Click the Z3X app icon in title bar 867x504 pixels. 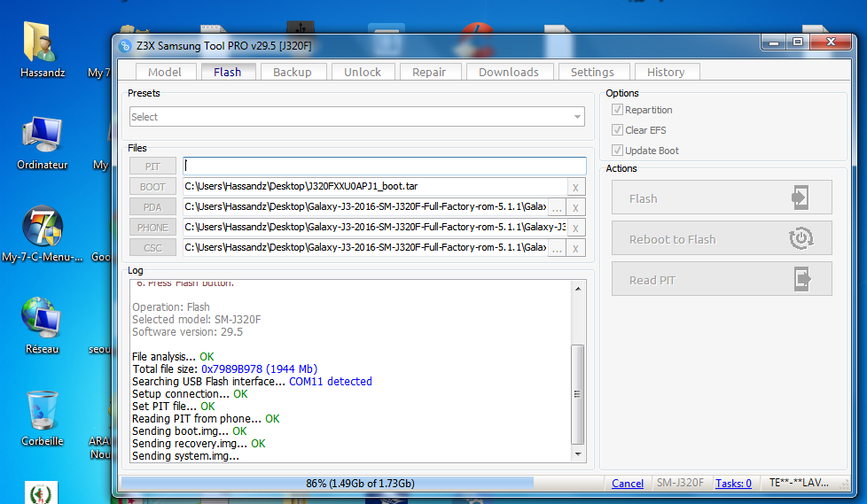(x=126, y=46)
